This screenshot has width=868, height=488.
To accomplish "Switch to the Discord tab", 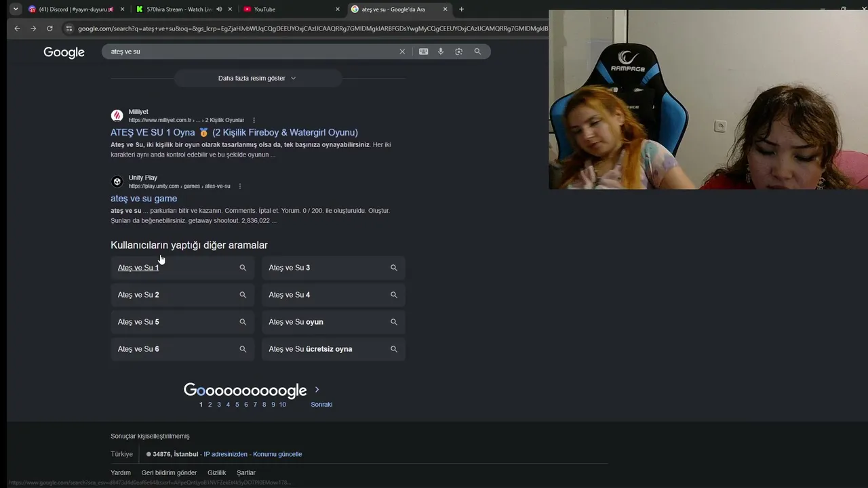I will pyautogui.click(x=76, y=9).
